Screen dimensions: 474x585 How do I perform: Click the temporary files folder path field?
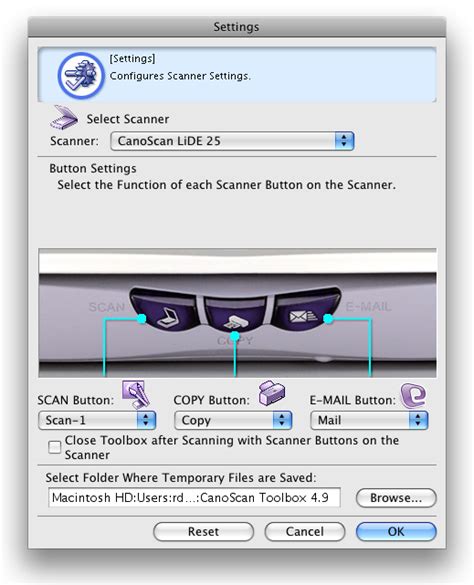tap(194, 498)
